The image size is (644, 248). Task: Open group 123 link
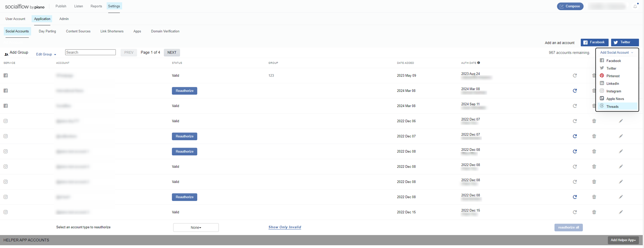point(271,75)
